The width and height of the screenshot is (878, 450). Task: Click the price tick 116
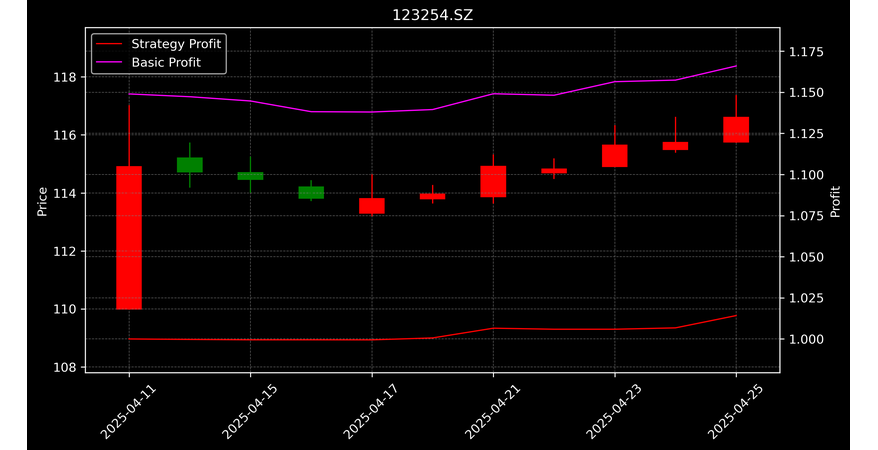coord(65,135)
